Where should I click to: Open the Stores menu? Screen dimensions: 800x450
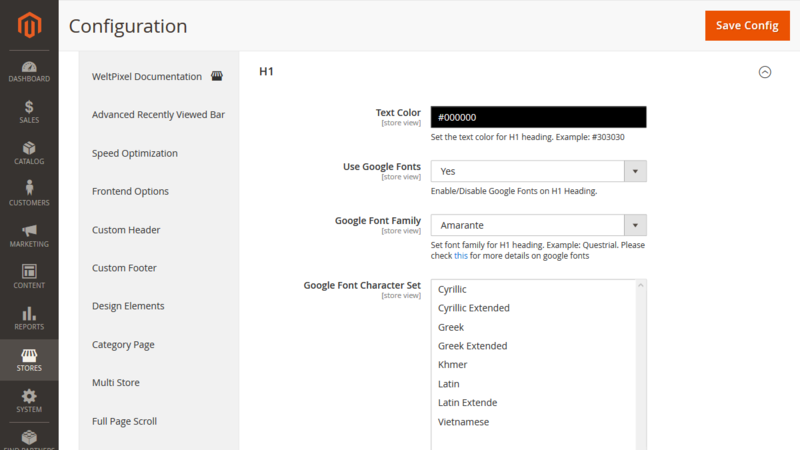pyautogui.click(x=29, y=360)
